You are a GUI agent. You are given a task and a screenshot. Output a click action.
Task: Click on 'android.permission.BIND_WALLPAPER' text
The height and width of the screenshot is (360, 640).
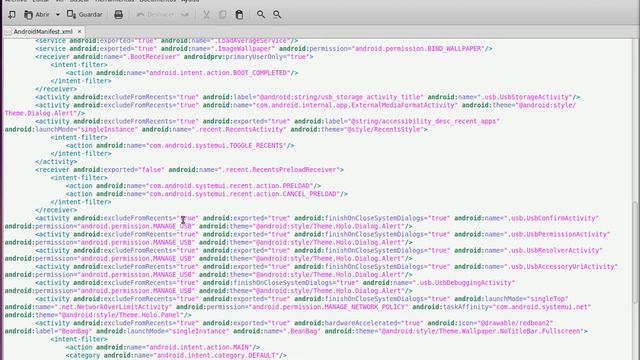[x=419, y=49]
